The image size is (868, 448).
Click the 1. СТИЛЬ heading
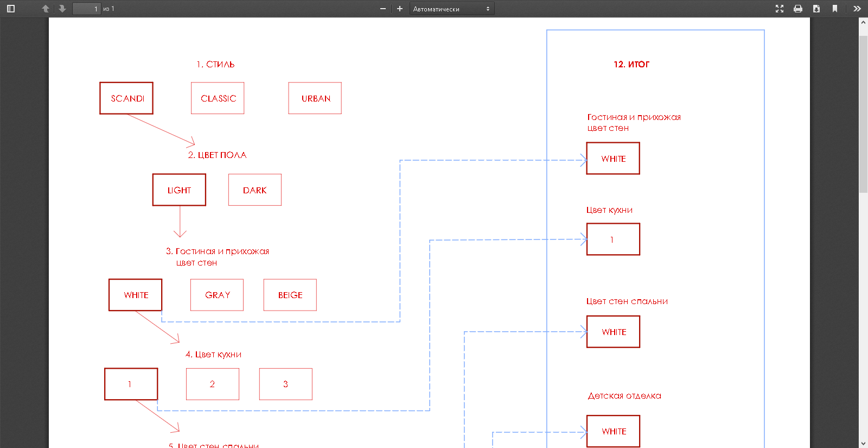pos(215,64)
